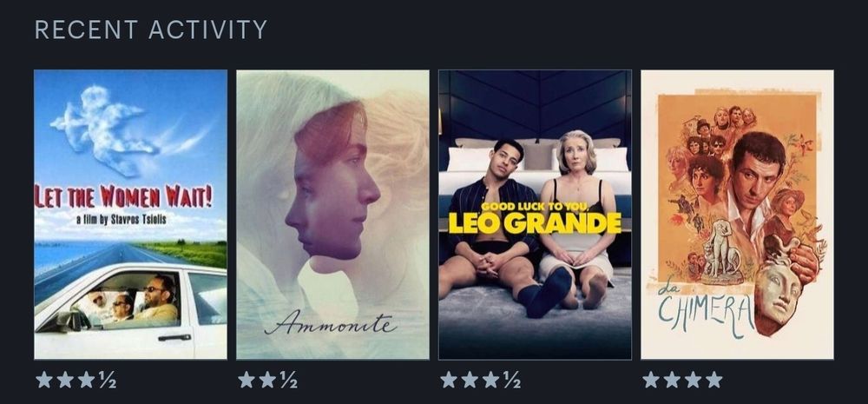The width and height of the screenshot is (868, 404).
Task: Click the first star under Let the Women Wait!
Action: pyautogui.click(x=44, y=380)
